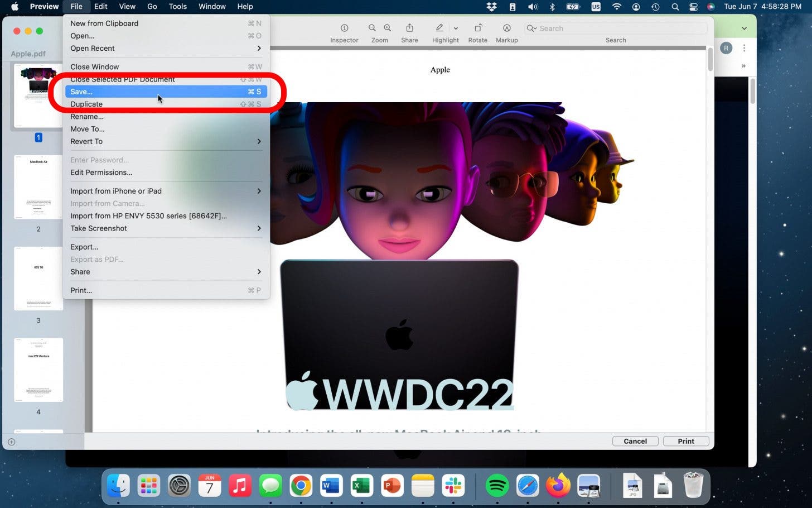Click the document vertical scrollbar

point(710,60)
